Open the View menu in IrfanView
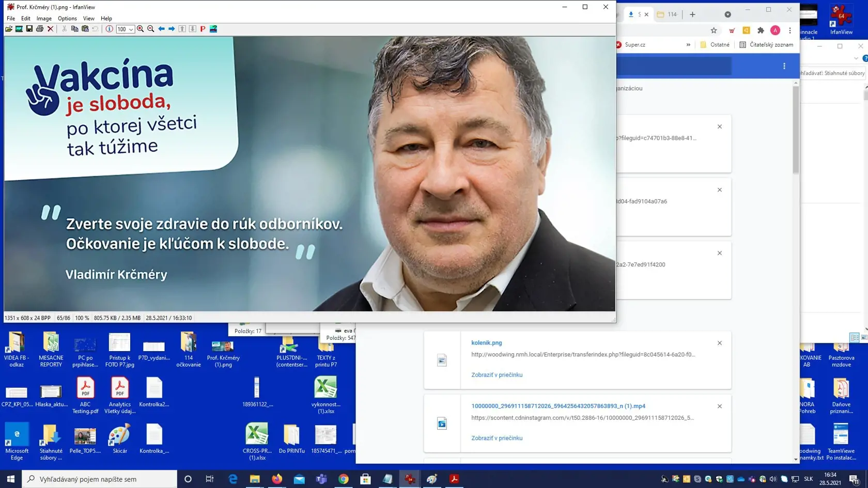The image size is (868, 488). tap(89, 19)
